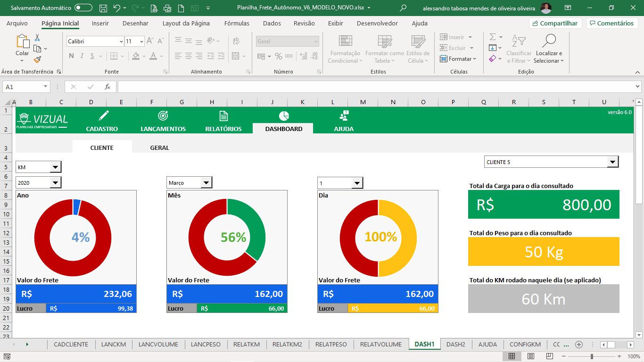
Task: Click the zoom slider in status bar
Action: (x=592, y=357)
